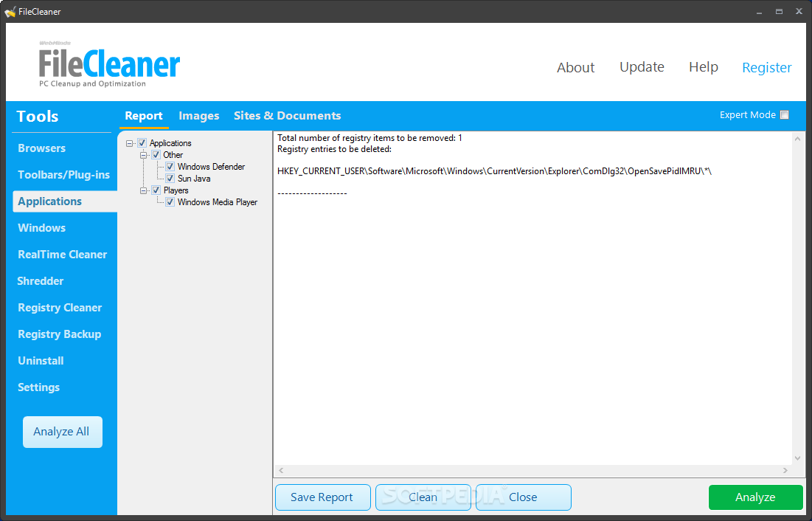Open the Settings section

39,387
